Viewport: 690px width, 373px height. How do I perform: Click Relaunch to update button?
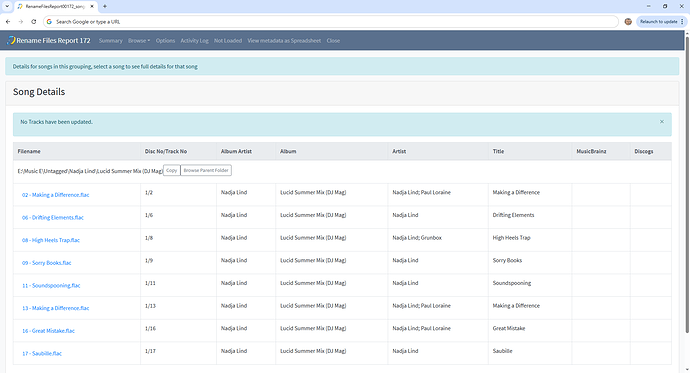click(x=658, y=22)
